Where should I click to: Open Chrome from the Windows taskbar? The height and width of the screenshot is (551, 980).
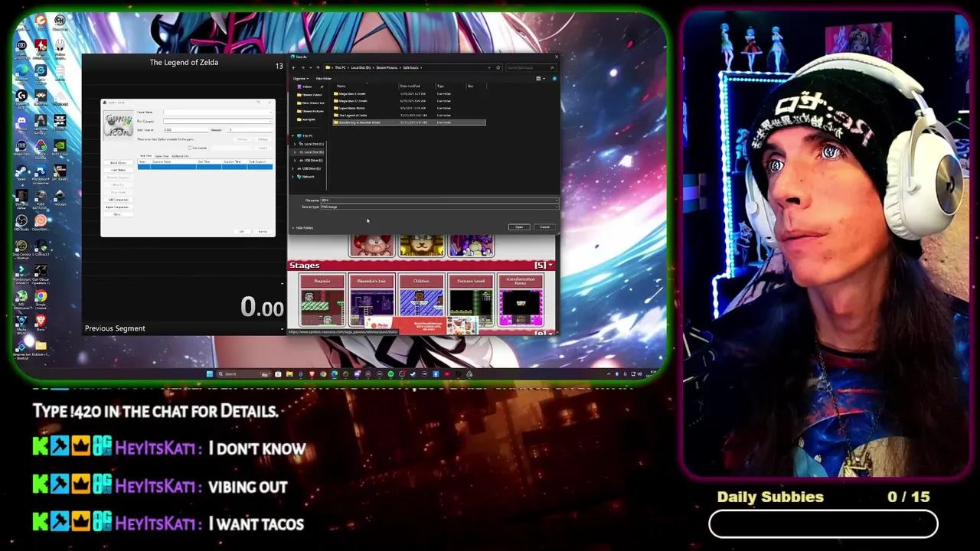click(323, 374)
